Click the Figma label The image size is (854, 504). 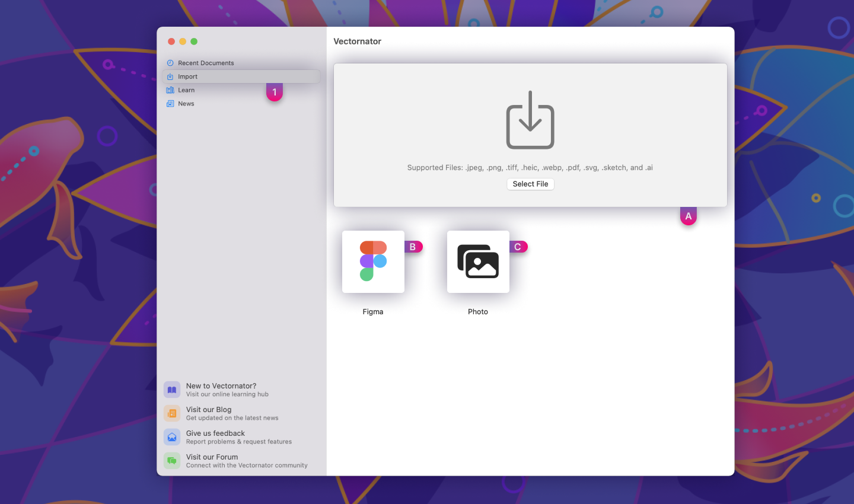(x=373, y=312)
